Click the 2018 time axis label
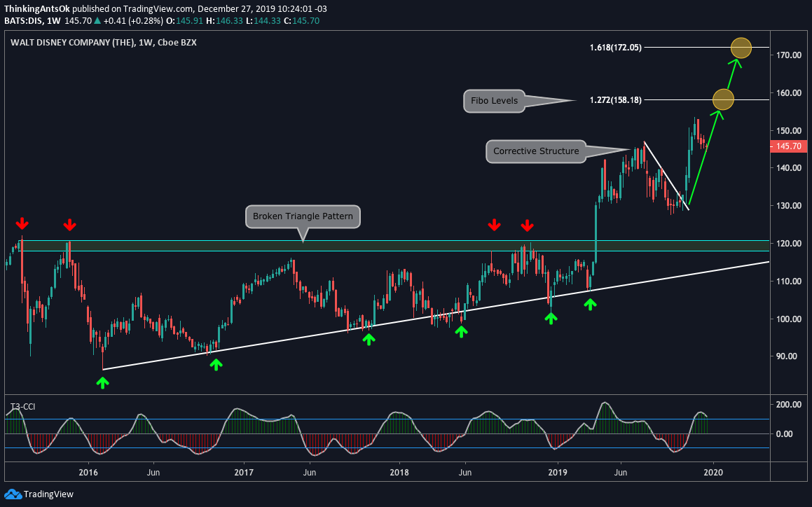This screenshot has width=812, height=507. [399, 472]
